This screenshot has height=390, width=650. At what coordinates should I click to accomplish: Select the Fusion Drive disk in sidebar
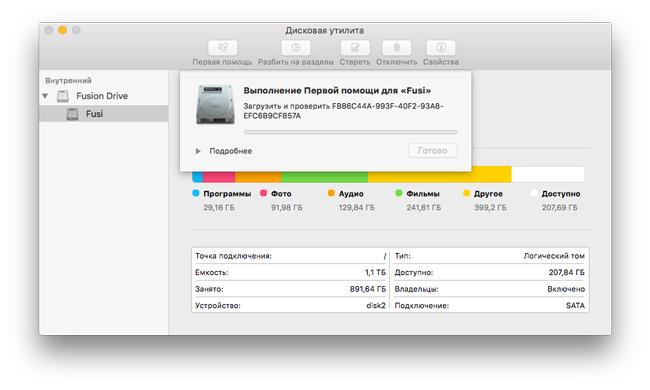(104, 96)
